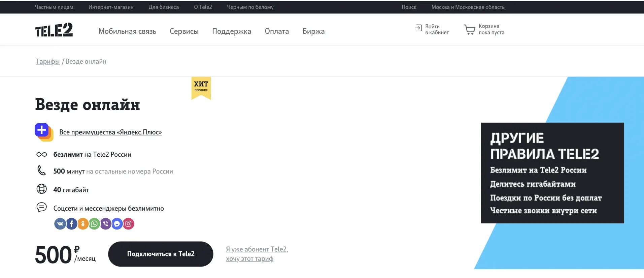Image resolution: width=644 pixels, height=278 pixels.
Task: Click Корзина пока пуста text
Action: click(x=491, y=29)
